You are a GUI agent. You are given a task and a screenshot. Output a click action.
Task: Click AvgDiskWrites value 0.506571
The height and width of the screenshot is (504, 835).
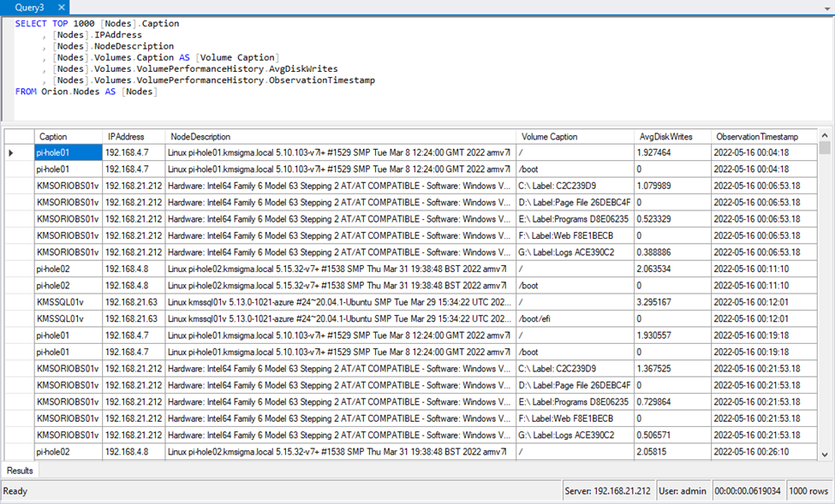672,435
